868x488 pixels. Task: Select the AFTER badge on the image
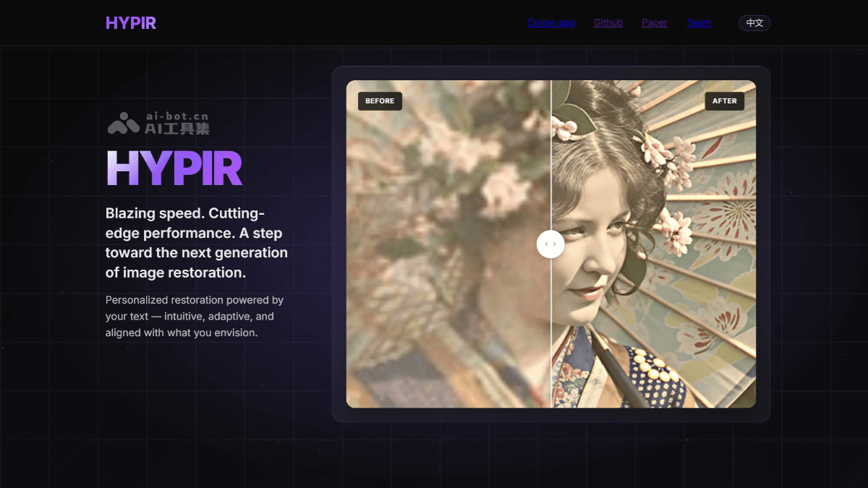click(724, 101)
